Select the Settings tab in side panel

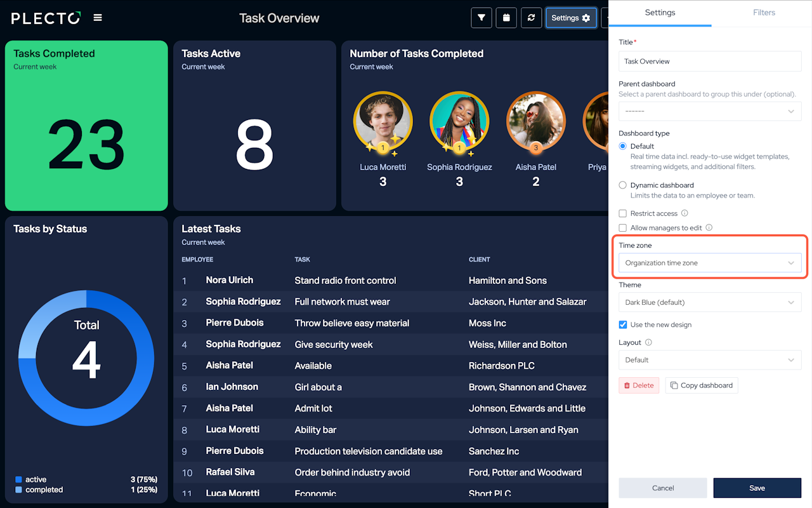660,13
